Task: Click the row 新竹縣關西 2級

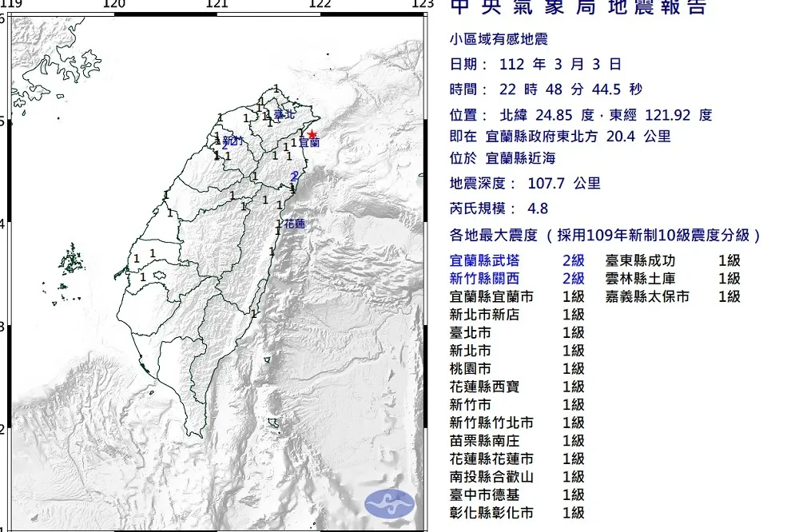Action: point(517,279)
